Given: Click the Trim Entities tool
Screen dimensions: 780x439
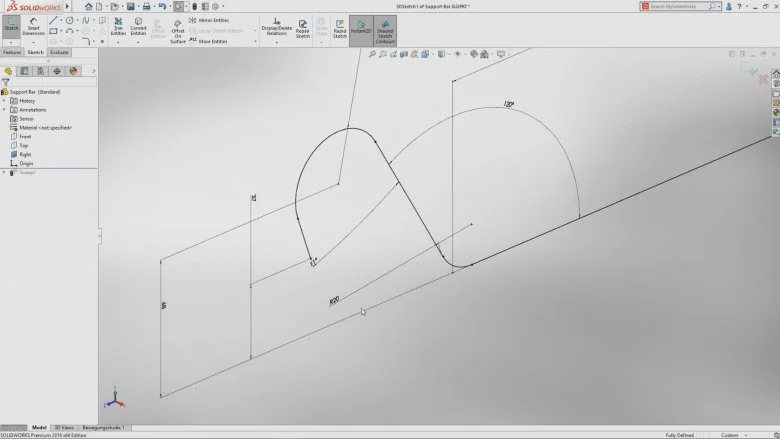Looking at the screenshot, I should [x=118, y=26].
